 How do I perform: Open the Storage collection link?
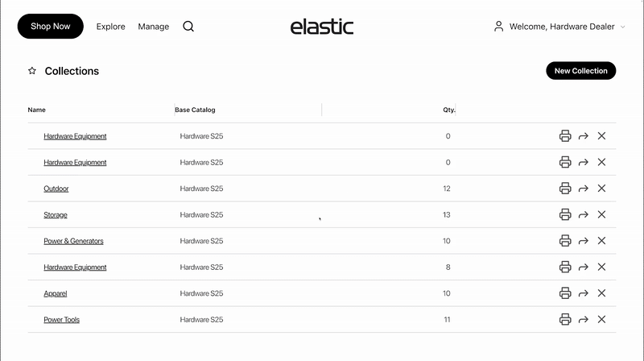pos(56,215)
